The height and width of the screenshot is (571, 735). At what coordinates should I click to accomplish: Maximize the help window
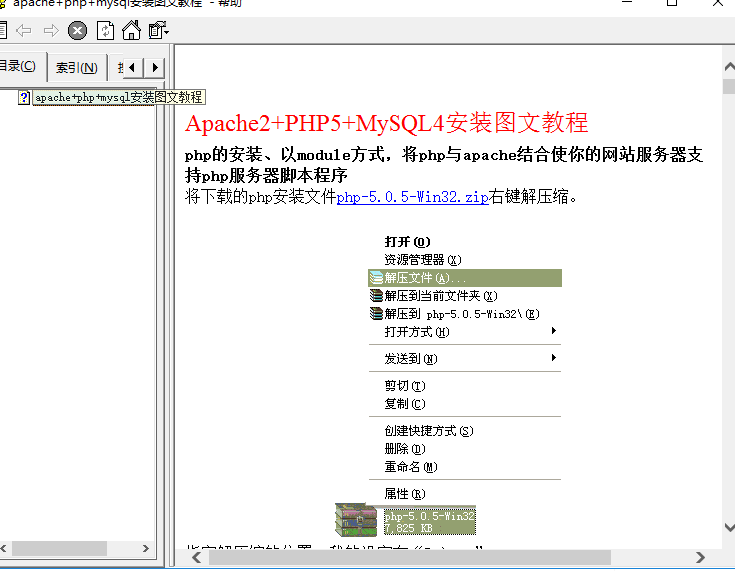click(x=672, y=4)
